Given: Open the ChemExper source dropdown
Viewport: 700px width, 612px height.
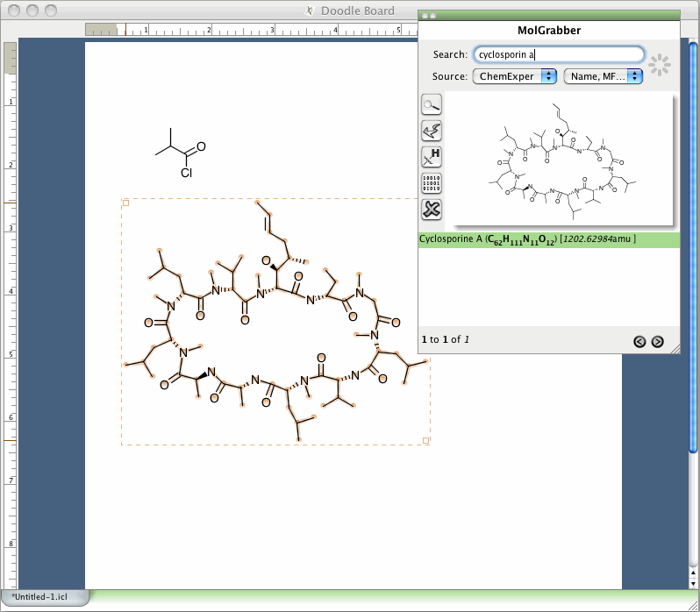Looking at the screenshot, I should pyautogui.click(x=516, y=76).
